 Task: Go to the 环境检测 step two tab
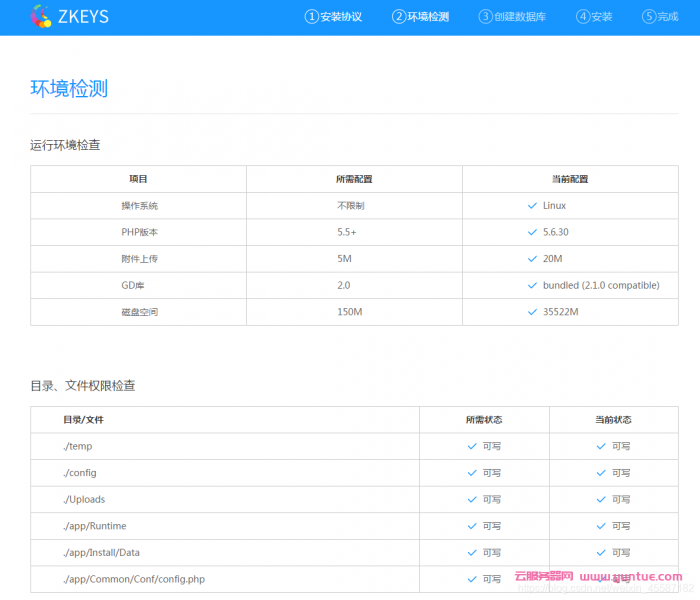(421, 17)
